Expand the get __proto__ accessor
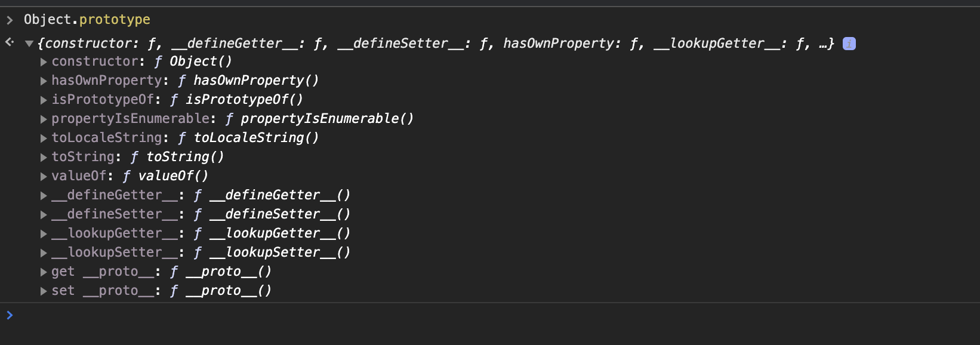 (44, 272)
